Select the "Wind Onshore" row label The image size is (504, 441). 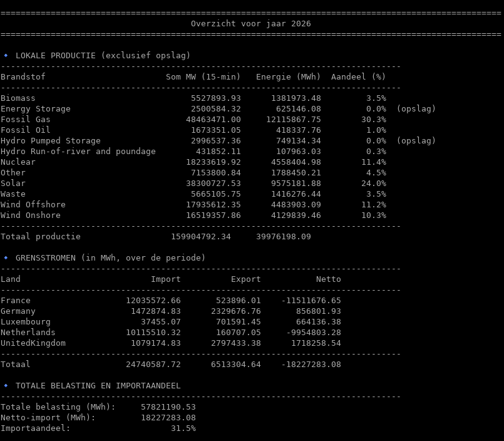pos(31,215)
